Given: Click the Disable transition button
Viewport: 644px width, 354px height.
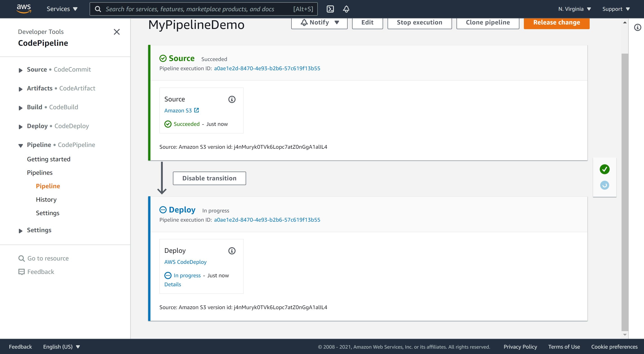Looking at the screenshot, I should pos(209,178).
